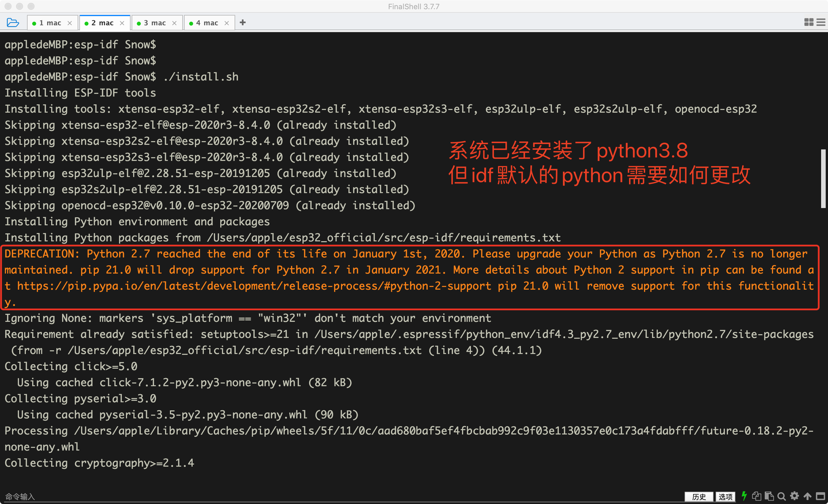828x504 pixels.
Task: Click the paste icon in the bottom bar
Action: (x=769, y=496)
